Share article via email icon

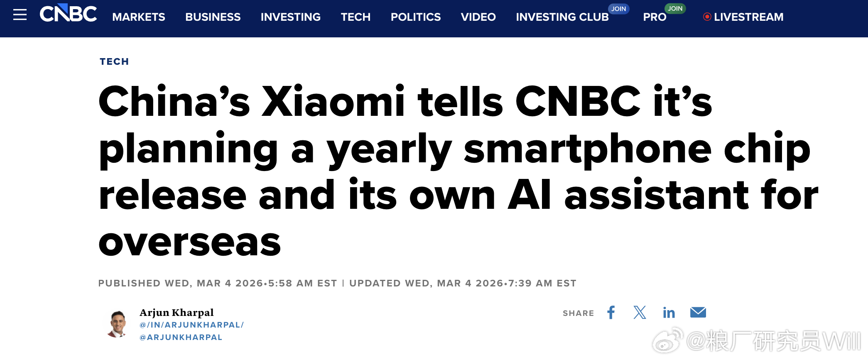pyautogui.click(x=698, y=312)
